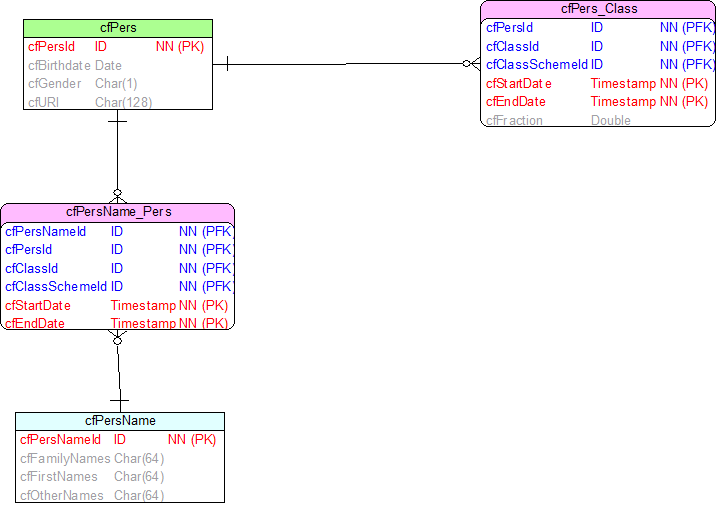Click the one-bar end marker above cfPersName
723x507 pixels.
tap(119, 401)
